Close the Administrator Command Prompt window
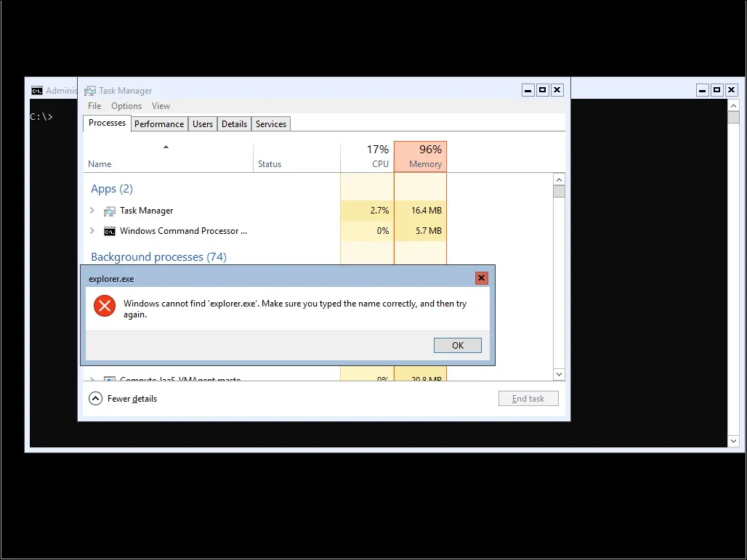The height and width of the screenshot is (560, 747). click(x=731, y=90)
